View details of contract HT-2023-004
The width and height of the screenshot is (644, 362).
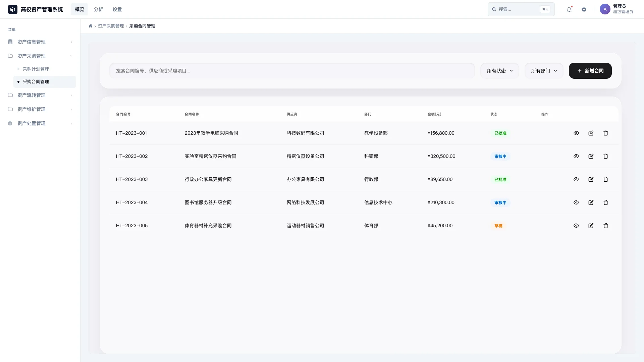pos(576,202)
